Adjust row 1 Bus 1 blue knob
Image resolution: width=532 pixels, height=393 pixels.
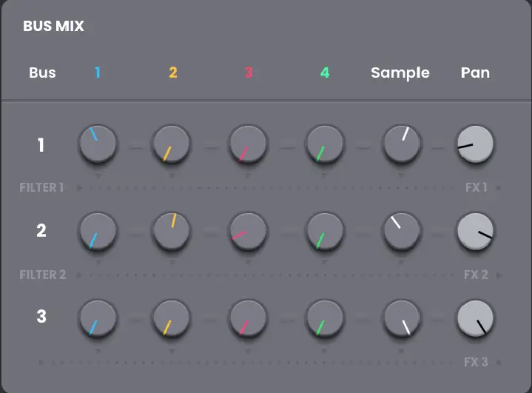click(x=98, y=144)
